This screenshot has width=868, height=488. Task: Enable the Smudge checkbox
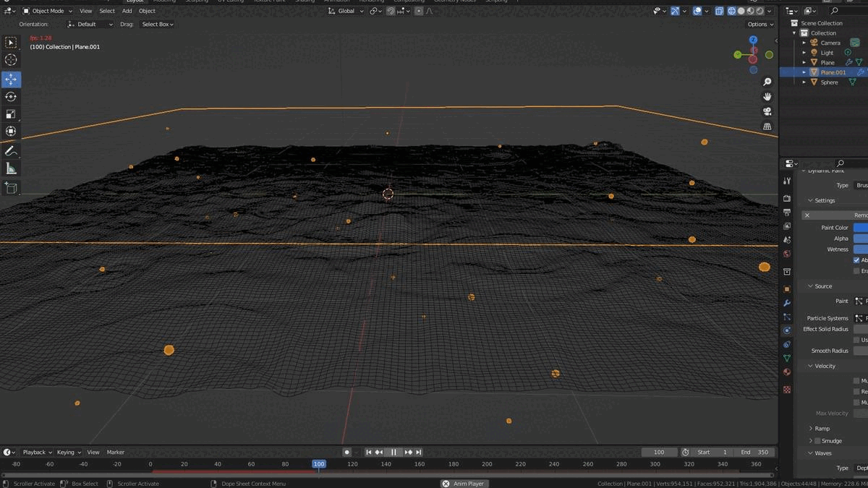(x=818, y=440)
